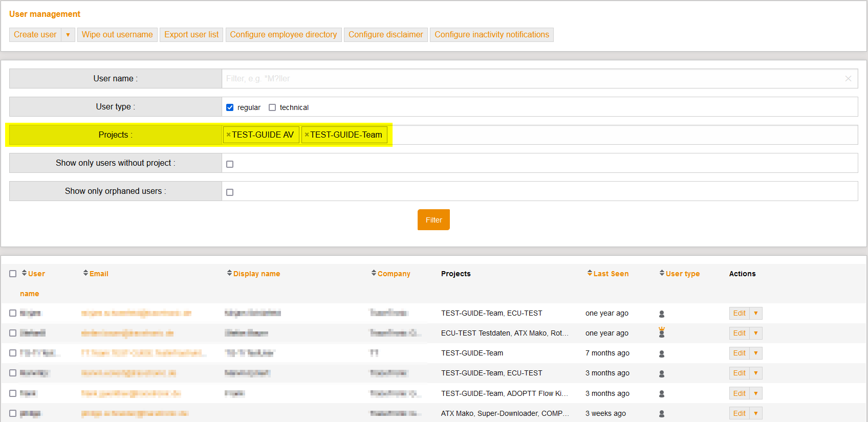Select row with ADOPTT Flow Ki projects

(x=13, y=393)
